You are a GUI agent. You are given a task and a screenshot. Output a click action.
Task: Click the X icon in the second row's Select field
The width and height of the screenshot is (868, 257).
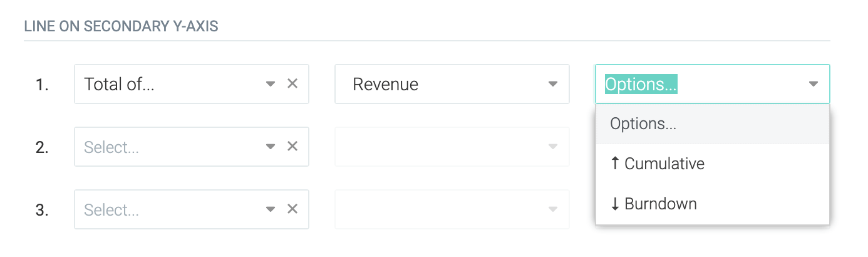[292, 146]
